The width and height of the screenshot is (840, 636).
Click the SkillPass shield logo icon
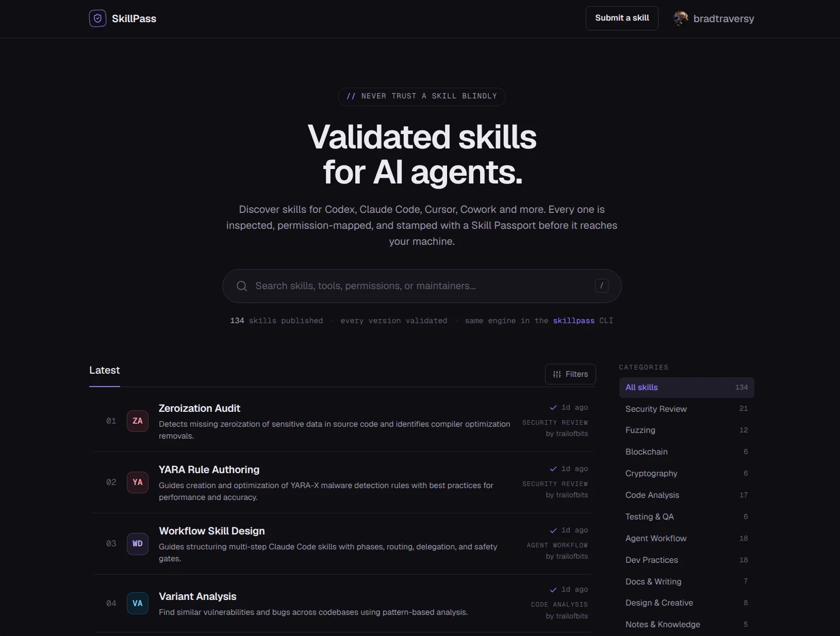97,19
